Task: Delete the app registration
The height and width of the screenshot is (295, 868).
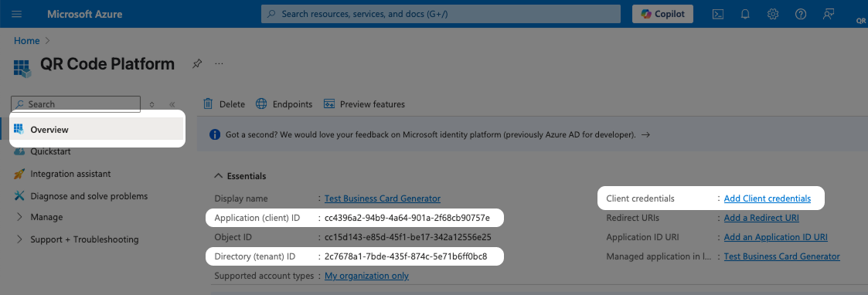Action: (x=223, y=104)
